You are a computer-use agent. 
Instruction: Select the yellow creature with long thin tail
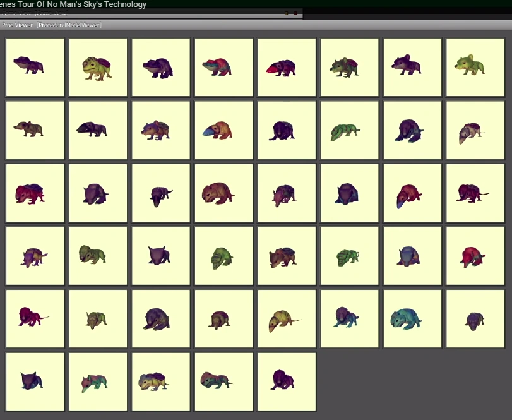pyautogui.click(x=287, y=319)
